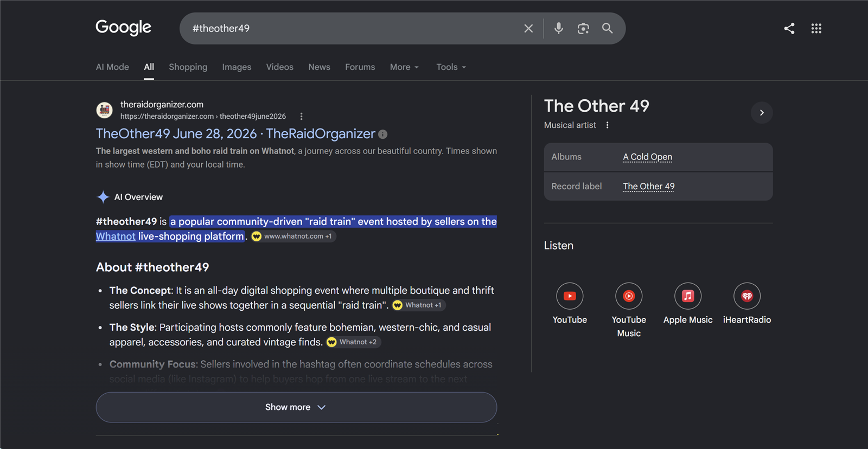Click theraidorganizer.com site favicon

(104, 110)
